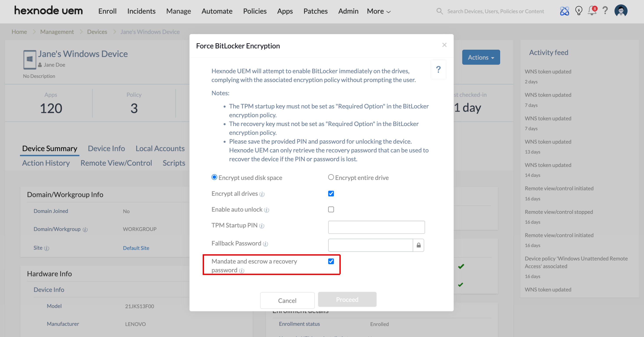644x337 pixels.
Task: Go to Management breadcrumb
Action: [57, 32]
